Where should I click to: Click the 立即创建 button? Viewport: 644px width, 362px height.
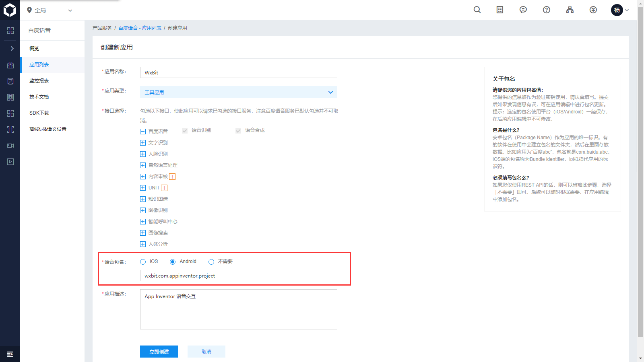[x=159, y=352]
